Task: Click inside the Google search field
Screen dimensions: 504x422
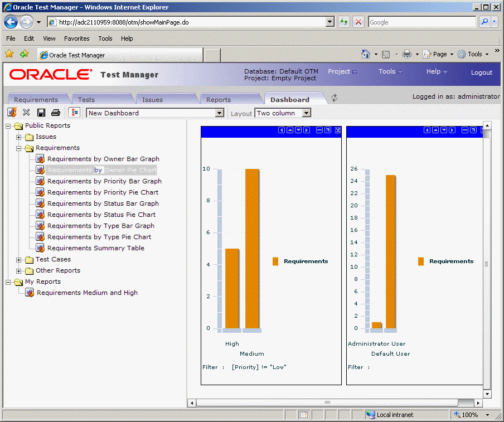Action: (421, 22)
